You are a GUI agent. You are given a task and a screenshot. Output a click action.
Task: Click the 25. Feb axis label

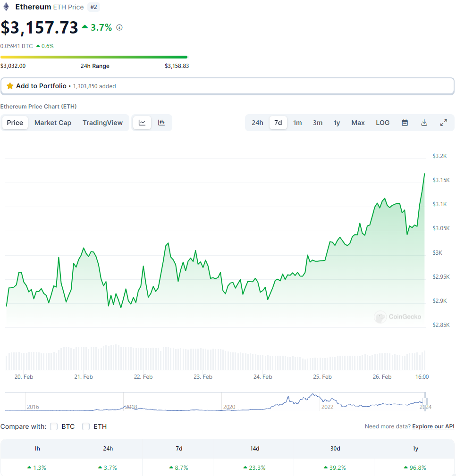pos(322,377)
